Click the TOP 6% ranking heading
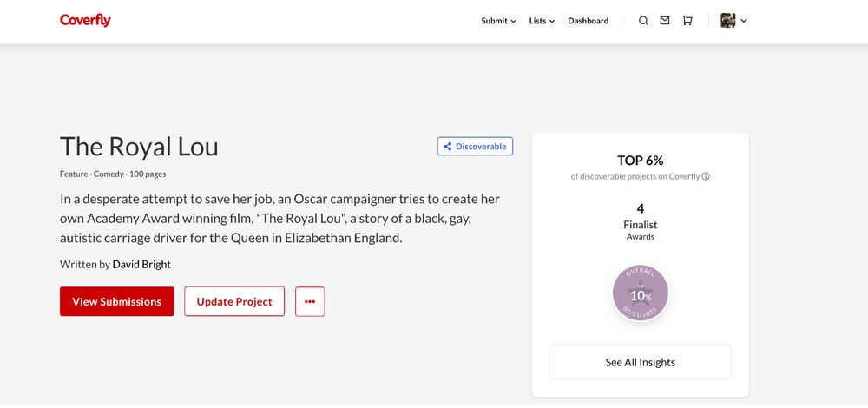 [641, 161]
